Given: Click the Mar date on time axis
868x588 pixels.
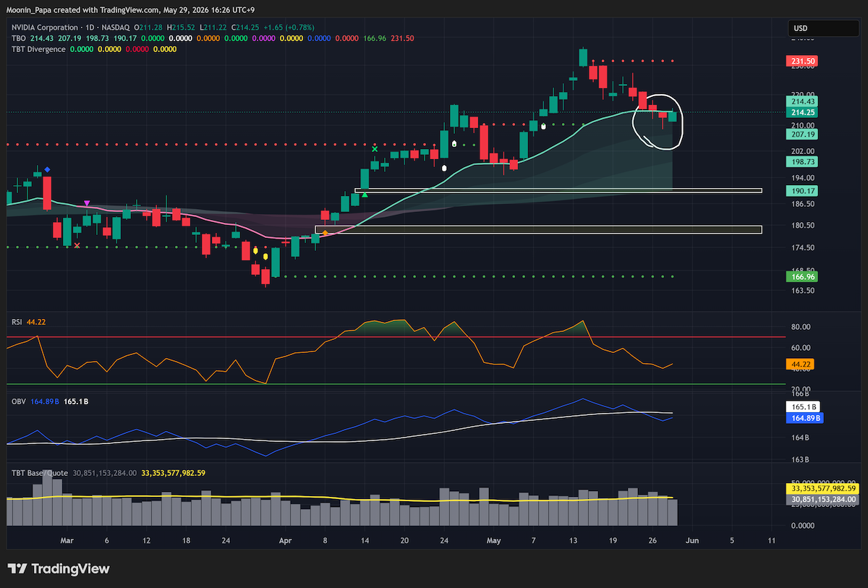Looking at the screenshot, I should pyautogui.click(x=67, y=540).
